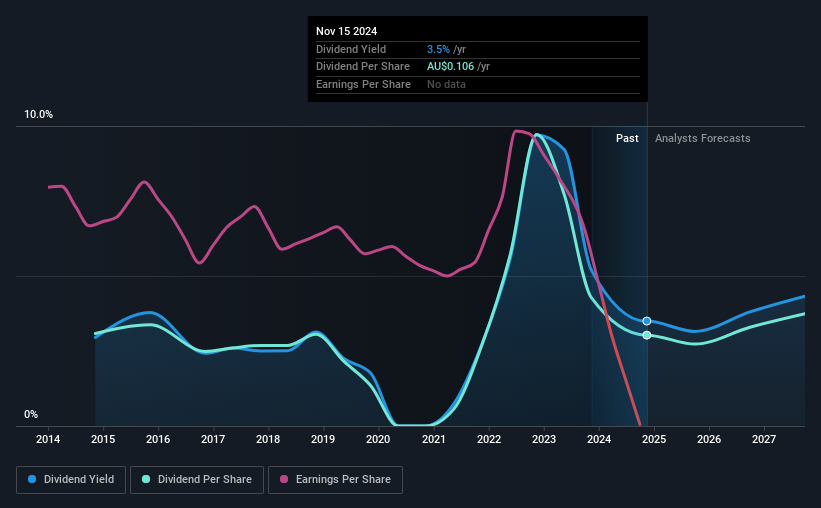Click the 2019 x-axis label
Screen dimensions: 821x508
point(323,439)
